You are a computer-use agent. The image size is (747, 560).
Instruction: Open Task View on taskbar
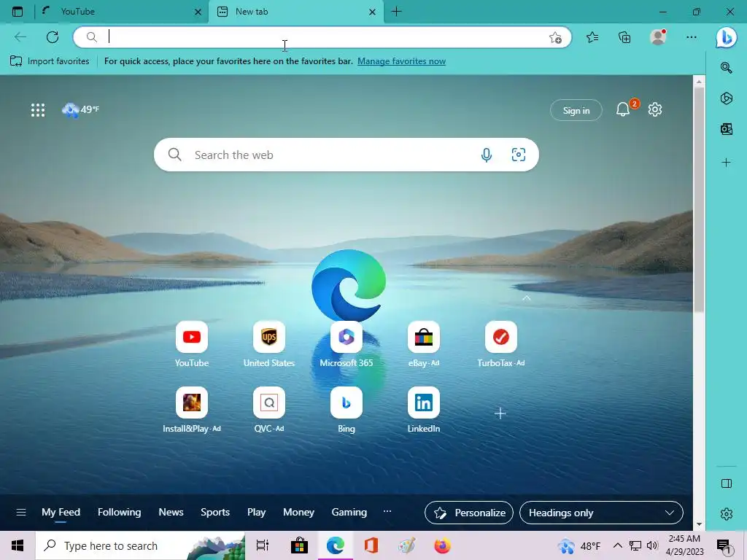coord(263,545)
